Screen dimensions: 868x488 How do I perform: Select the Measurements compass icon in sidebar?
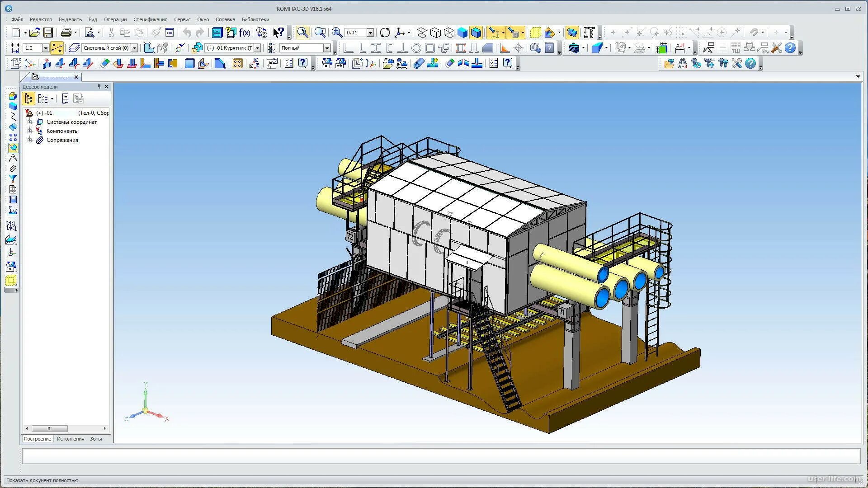pos(13,159)
